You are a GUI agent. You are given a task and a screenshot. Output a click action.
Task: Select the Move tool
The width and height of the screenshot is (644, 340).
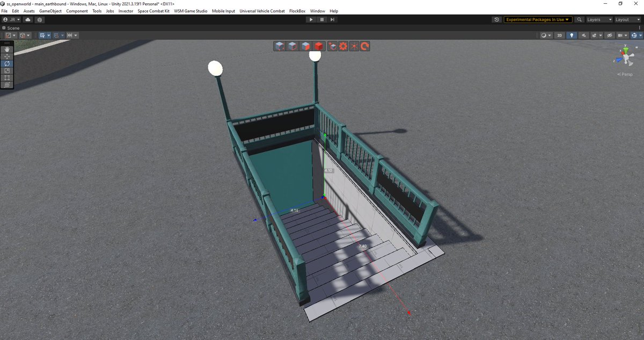[x=7, y=56]
